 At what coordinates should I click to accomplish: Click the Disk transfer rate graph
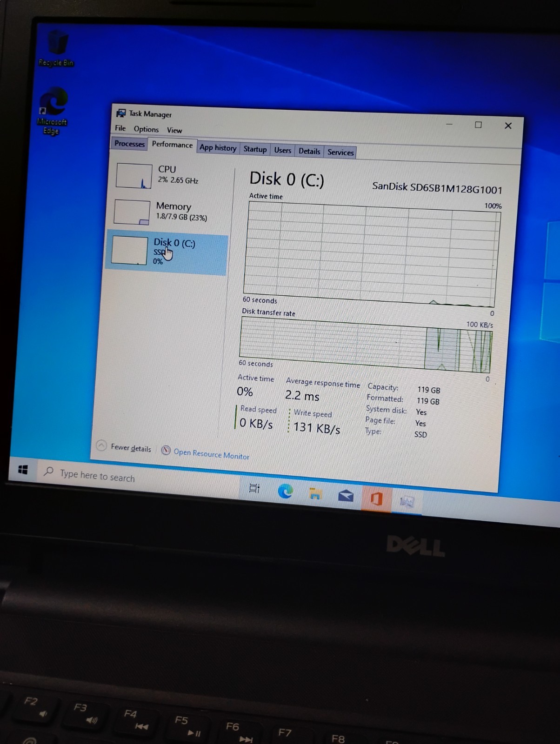click(366, 345)
